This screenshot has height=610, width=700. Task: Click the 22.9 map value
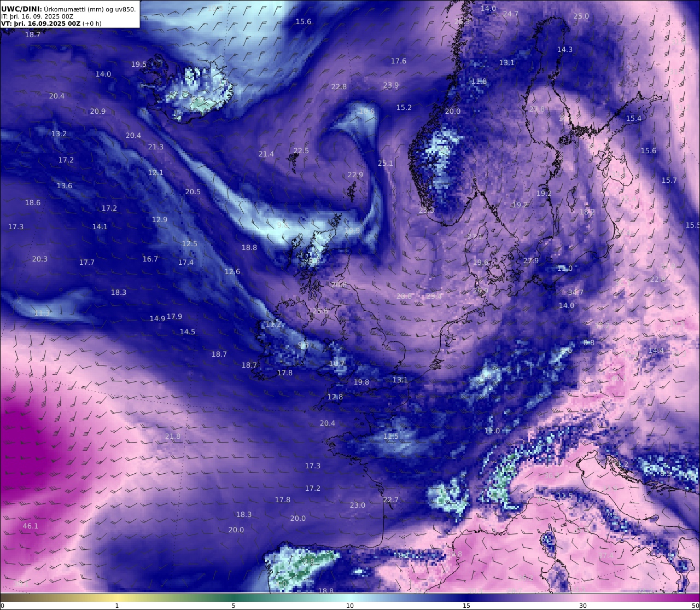tap(355, 175)
